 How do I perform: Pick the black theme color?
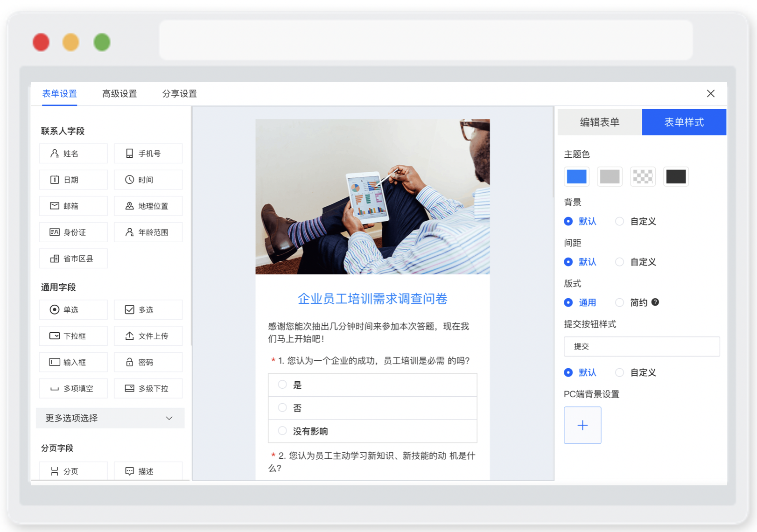pos(676,176)
